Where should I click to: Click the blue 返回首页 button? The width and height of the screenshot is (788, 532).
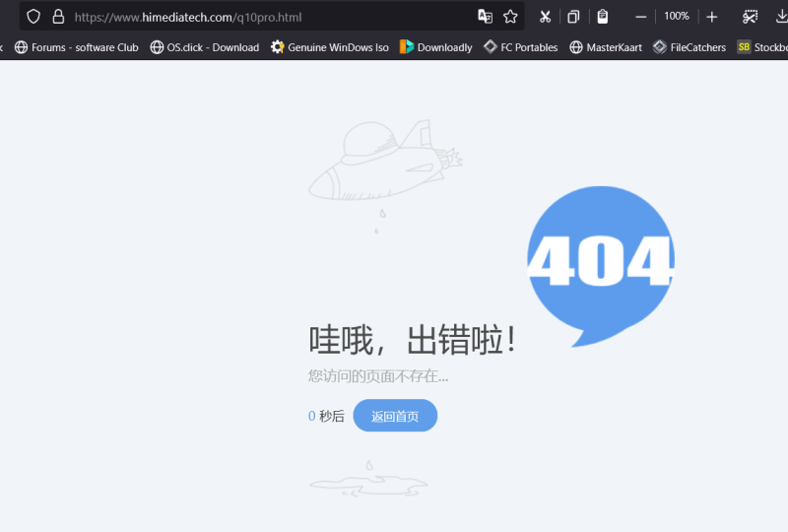click(x=395, y=416)
